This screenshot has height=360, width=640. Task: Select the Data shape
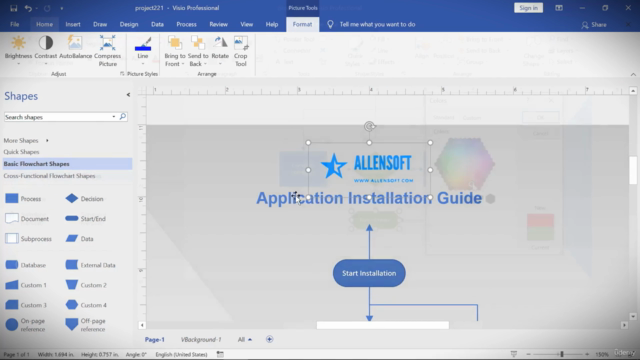point(79,239)
